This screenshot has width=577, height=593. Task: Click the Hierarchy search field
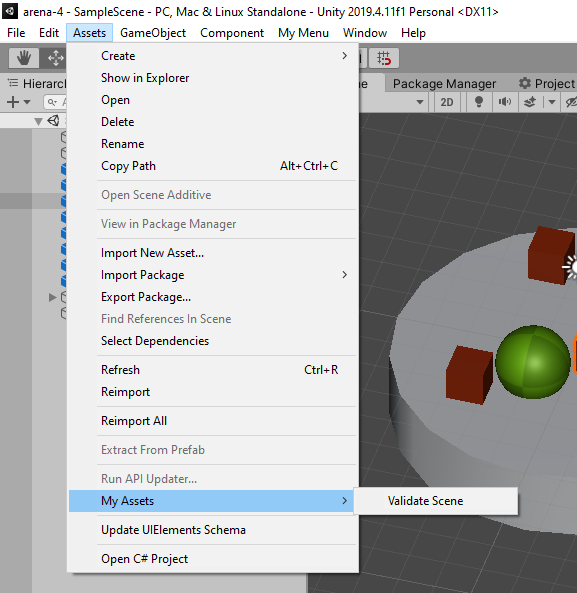pos(55,102)
